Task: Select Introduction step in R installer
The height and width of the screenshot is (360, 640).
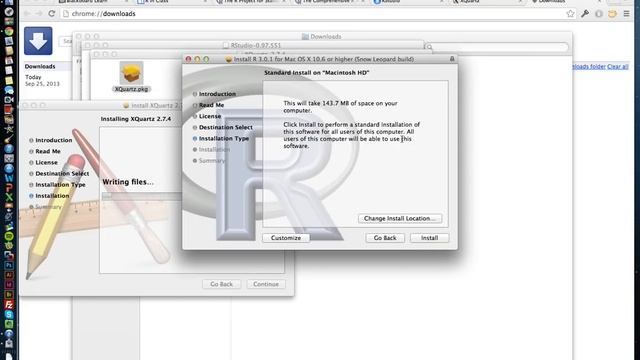Action: point(217,94)
